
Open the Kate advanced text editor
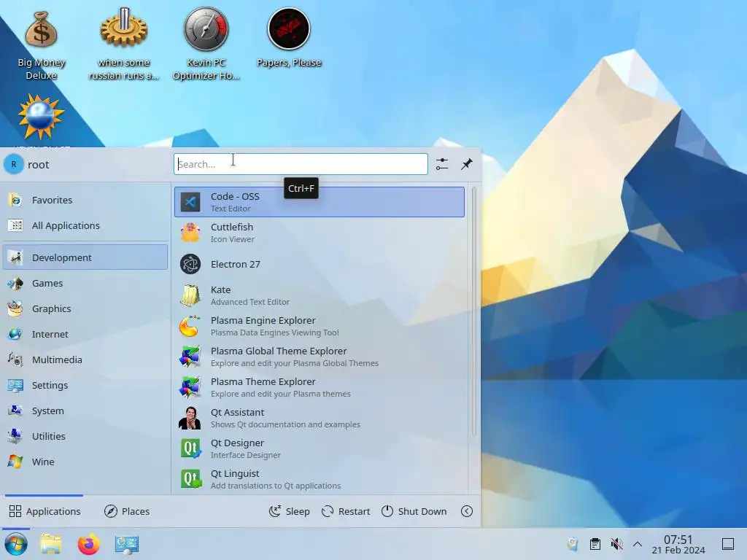coord(320,295)
